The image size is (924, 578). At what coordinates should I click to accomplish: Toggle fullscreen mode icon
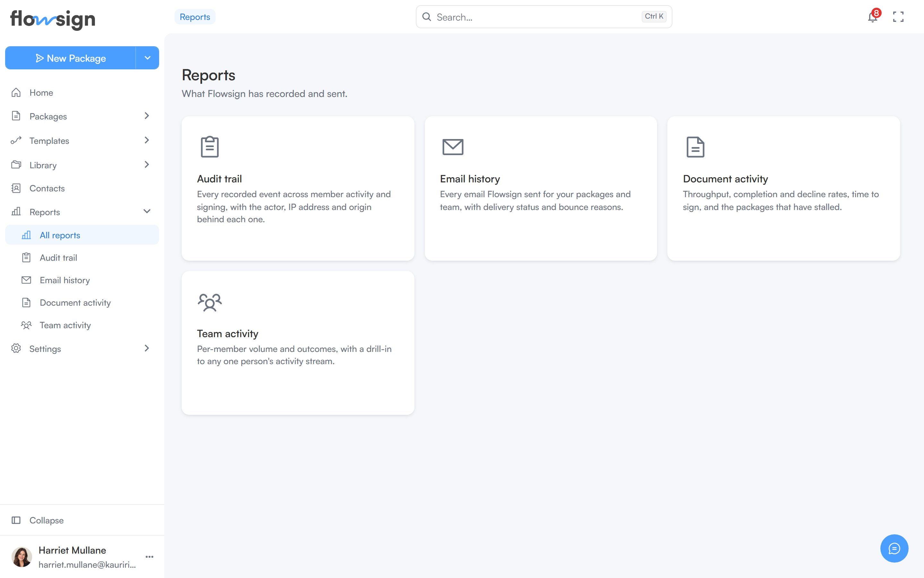point(898,17)
